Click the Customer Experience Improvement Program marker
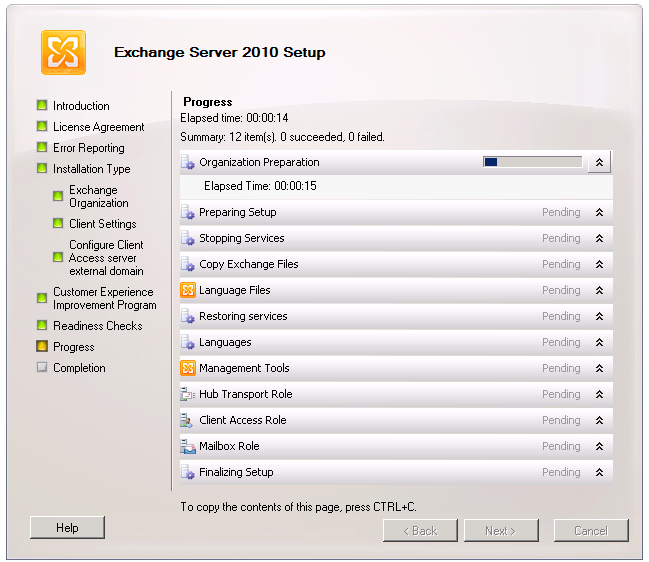Image resolution: width=649 pixels, height=562 pixels. click(42, 298)
